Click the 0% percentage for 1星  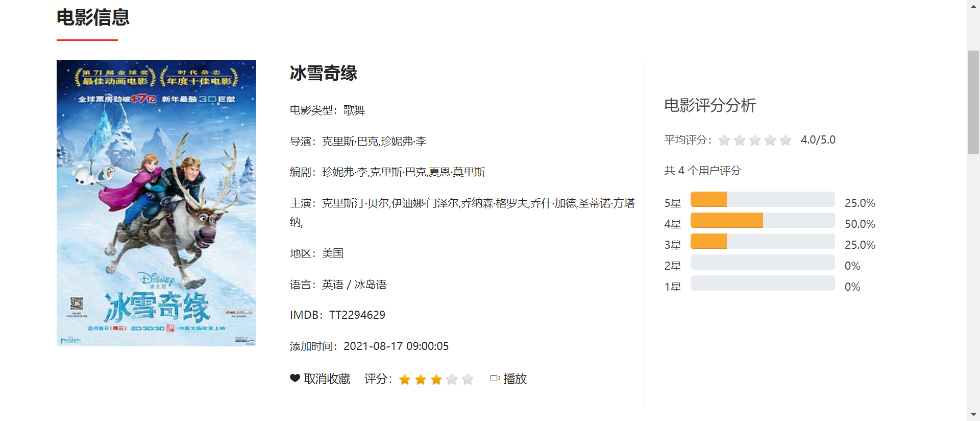point(852,287)
